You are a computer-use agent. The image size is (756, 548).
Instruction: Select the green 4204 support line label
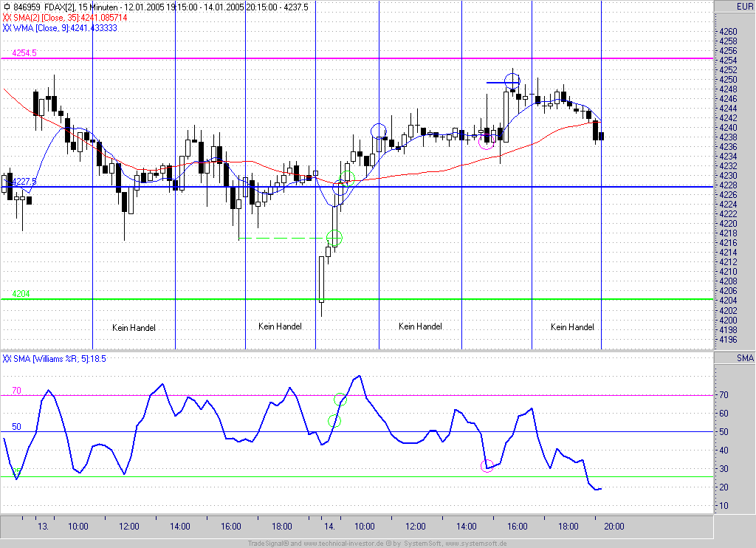(21, 294)
